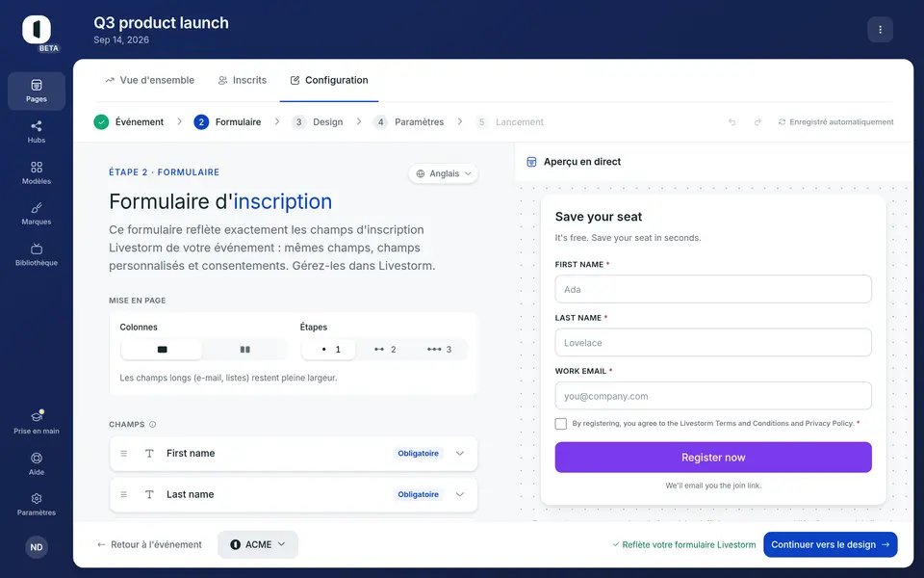The image size is (924, 578).
Task: Grab the Last name drag handle
Action: [x=124, y=494]
